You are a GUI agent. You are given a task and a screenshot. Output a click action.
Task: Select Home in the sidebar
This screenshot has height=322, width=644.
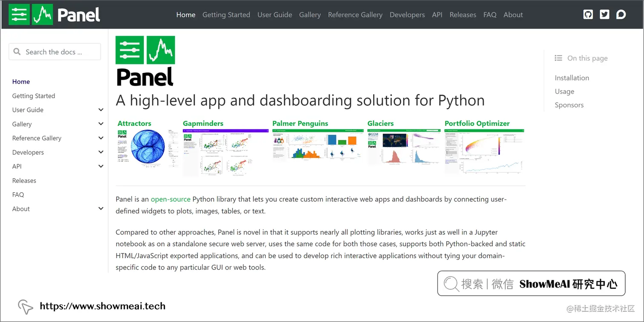(x=21, y=82)
